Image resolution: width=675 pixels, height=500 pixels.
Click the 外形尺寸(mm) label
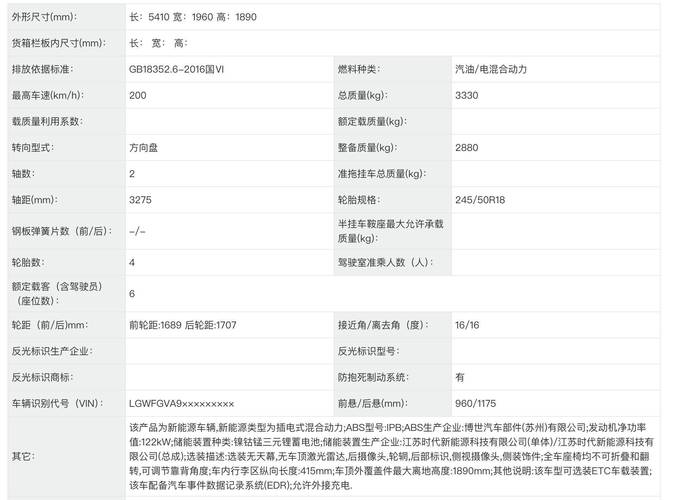[44, 17]
